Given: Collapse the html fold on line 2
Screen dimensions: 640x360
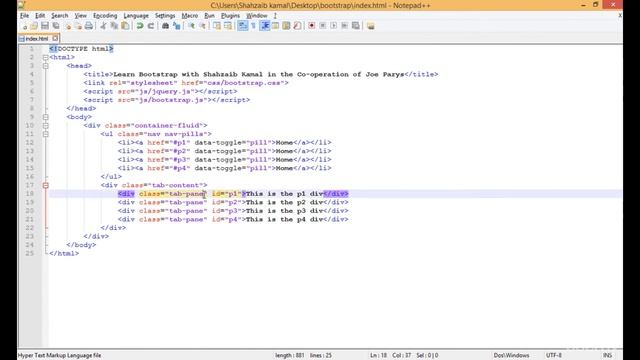Looking at the screenshot, I should [46, 58].
